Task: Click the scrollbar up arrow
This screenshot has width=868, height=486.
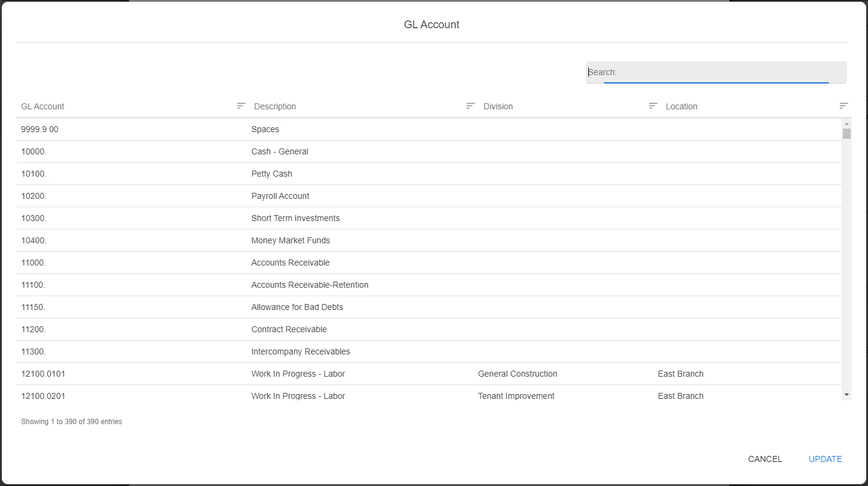Action: pos(846,123)
